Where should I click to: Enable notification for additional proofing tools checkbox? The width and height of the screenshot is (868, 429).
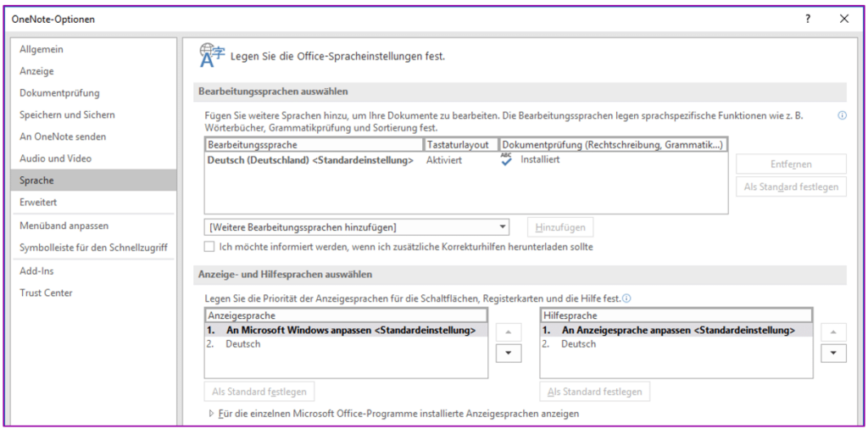point(209,247)
